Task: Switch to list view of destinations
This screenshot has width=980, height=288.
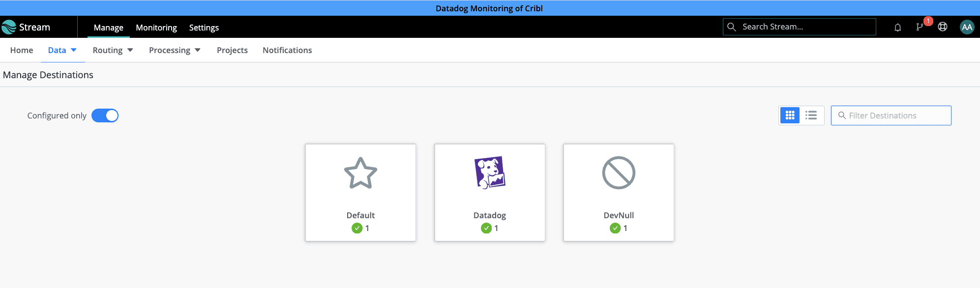Action: [x=811, y=115]
